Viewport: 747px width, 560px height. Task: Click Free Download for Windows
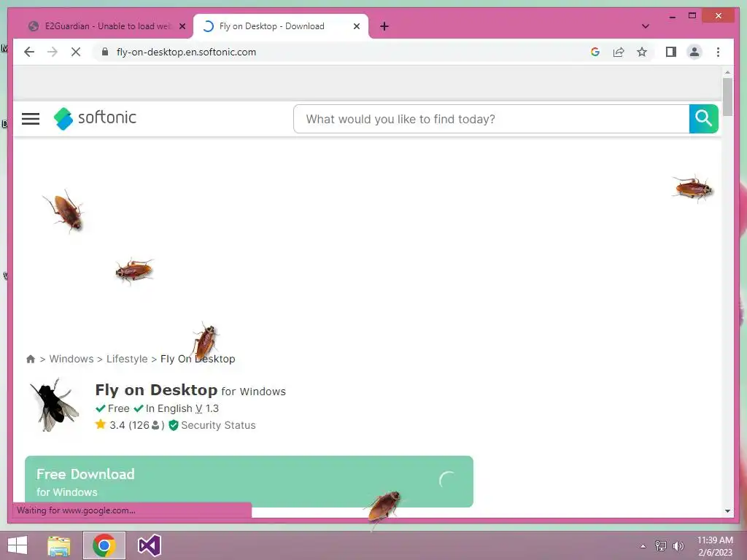click(x=249, y=481)
